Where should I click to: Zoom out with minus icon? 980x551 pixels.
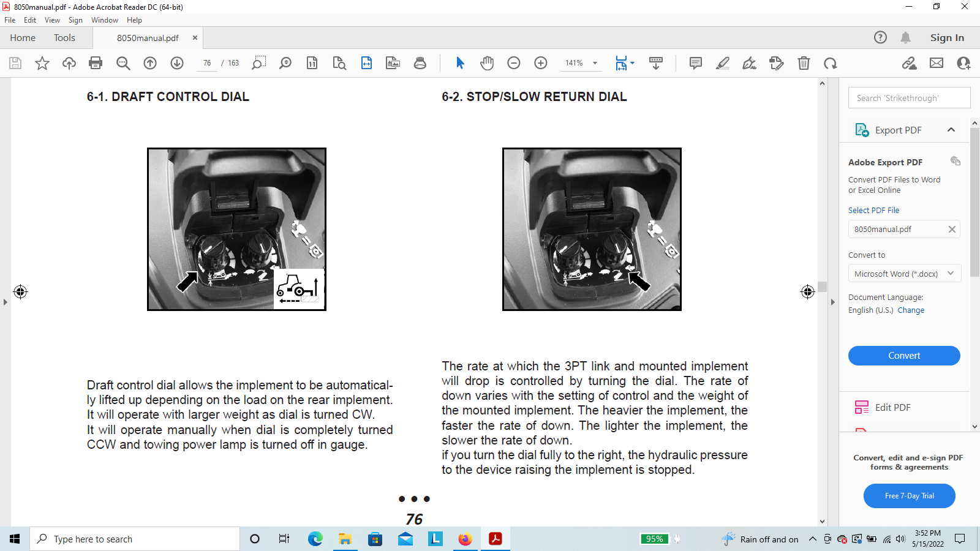coord(514,63)
